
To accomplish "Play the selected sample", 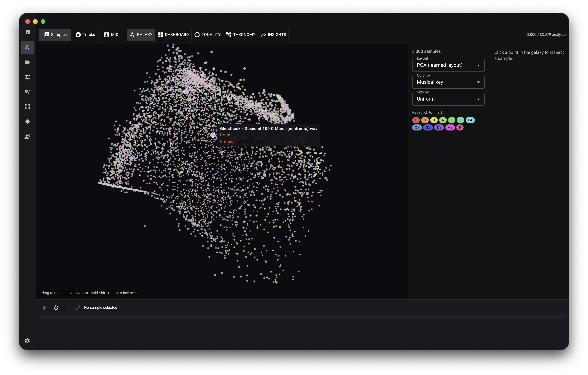I will (45, 308).
